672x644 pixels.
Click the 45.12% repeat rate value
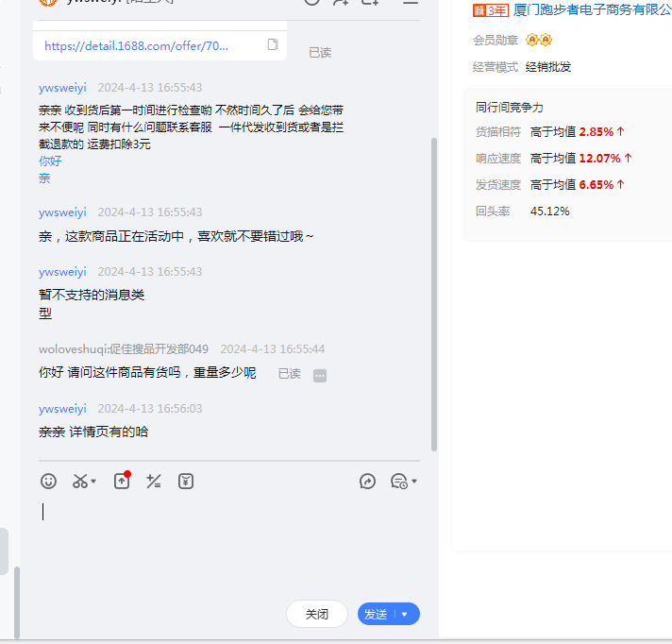tap(550, 212)
